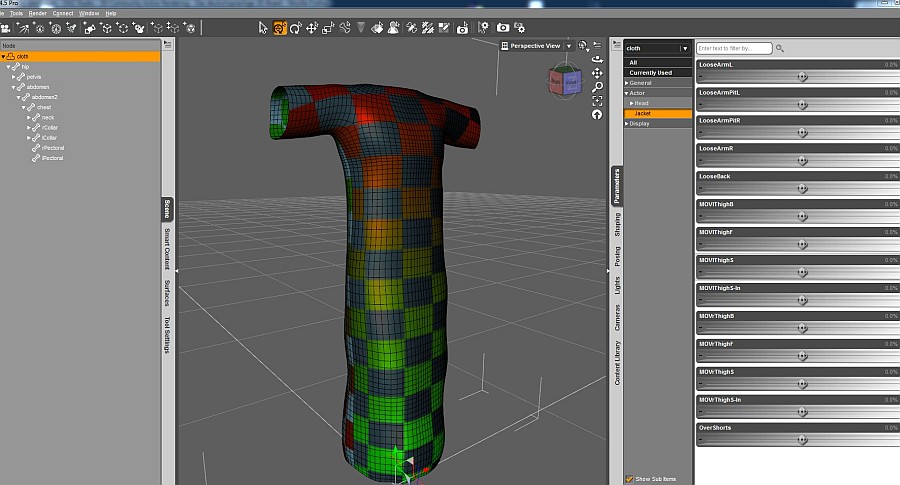Collapse the hip node expander
Image resolution: width=900 pixels, height=485 pixels.
(x=8, y=67)
